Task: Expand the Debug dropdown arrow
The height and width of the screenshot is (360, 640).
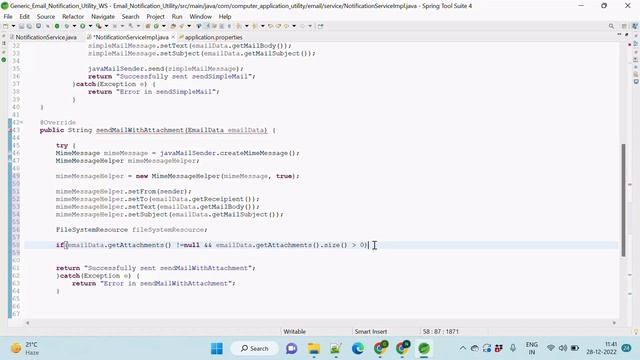Action: pyautogui.click(x=74, y=26)
